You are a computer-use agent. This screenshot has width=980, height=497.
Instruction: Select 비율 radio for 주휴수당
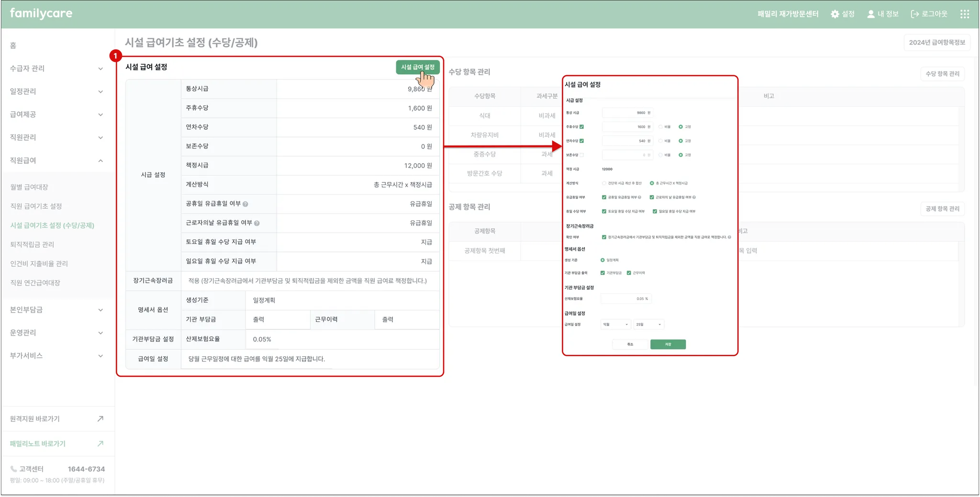[660, 127]
